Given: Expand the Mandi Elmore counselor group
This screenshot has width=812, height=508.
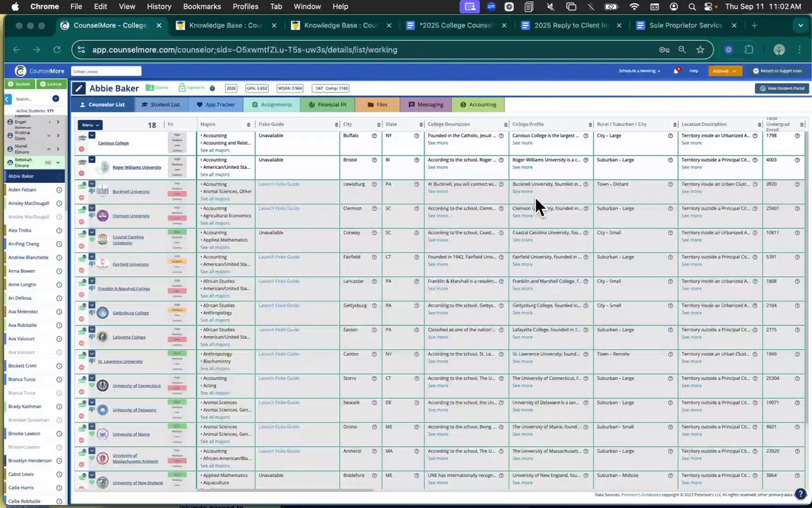Looking at the screenshot, I should (x=58, y=149).
